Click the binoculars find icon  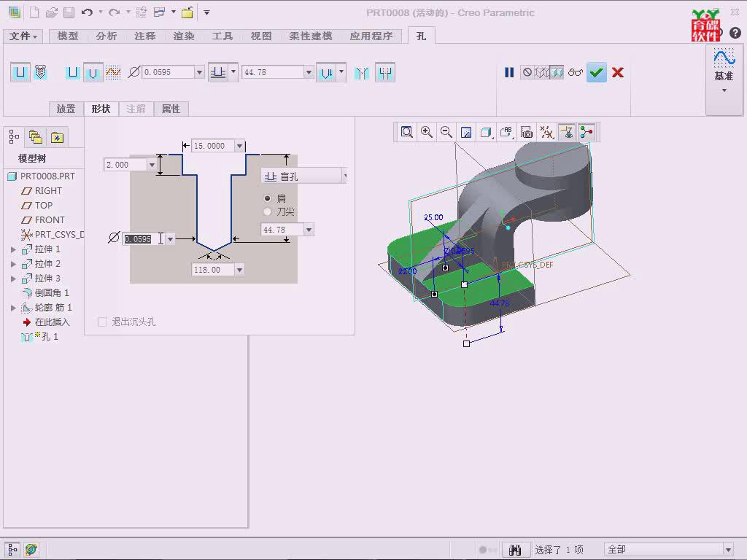(515, 550)
